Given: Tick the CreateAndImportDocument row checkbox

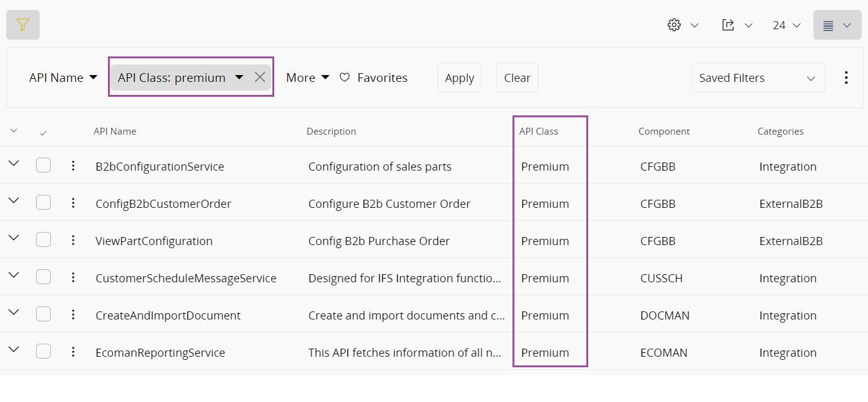Looking at the screenshot, I should tap(43, 315).
